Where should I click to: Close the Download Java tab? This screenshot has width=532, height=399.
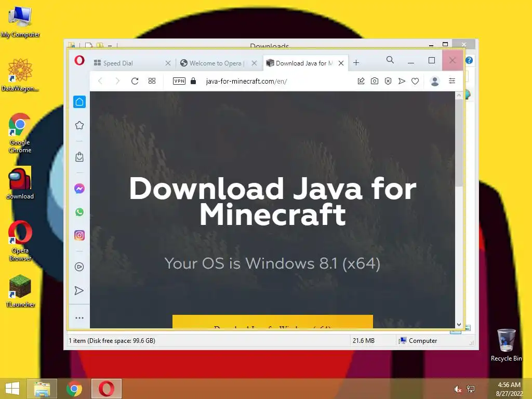coord(341,63)
